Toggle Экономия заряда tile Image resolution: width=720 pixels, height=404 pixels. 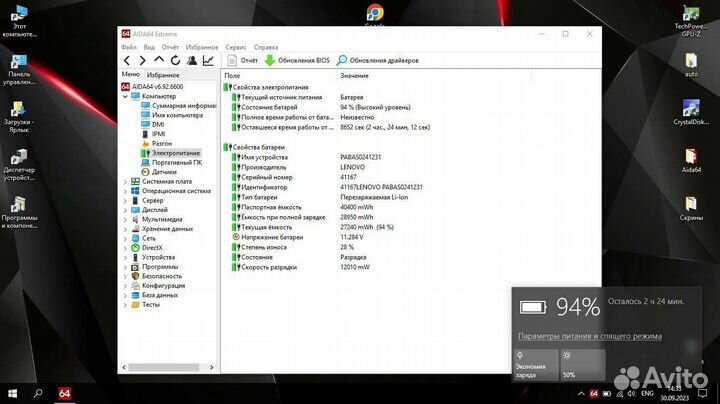pyautogui.click(x=535, y=365)
